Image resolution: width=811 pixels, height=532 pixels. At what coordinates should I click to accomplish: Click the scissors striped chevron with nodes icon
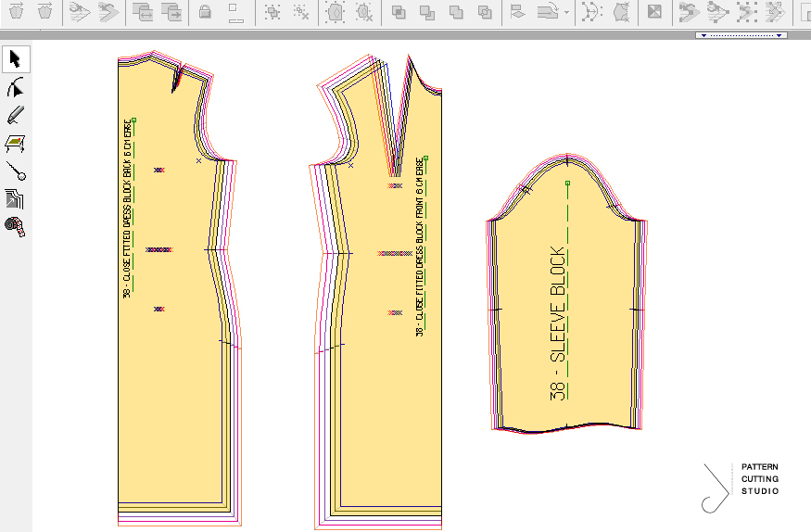717,12
